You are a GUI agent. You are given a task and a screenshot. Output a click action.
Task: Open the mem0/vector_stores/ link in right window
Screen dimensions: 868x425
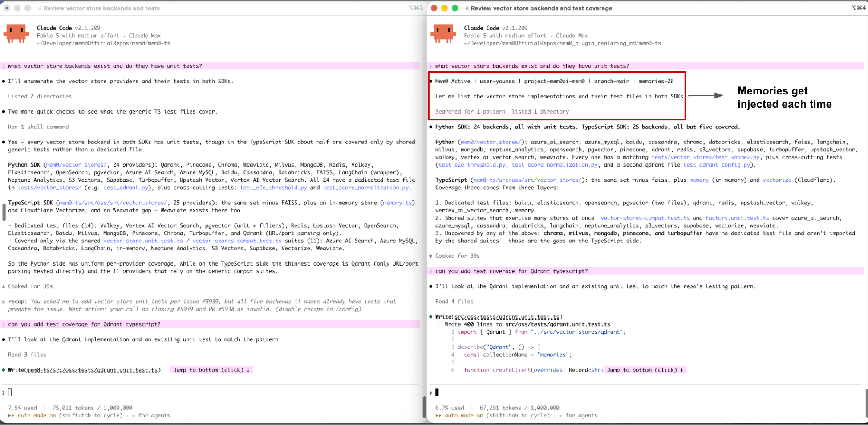[491, 142]
